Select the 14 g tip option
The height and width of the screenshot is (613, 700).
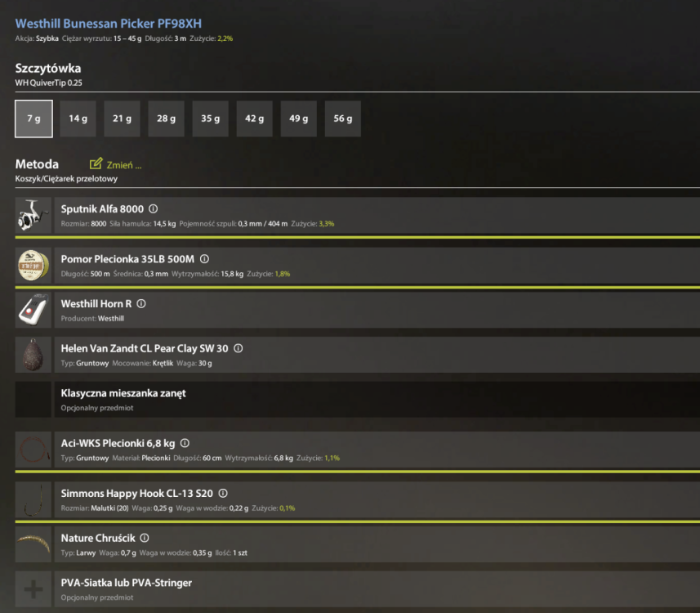(78, 119)
